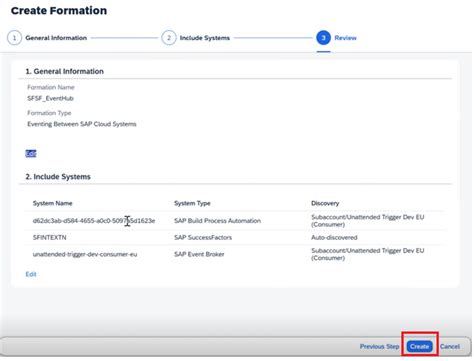Edit the Include Systems section
This screenshot has width=474, height=361.
[x=31, y=274]
